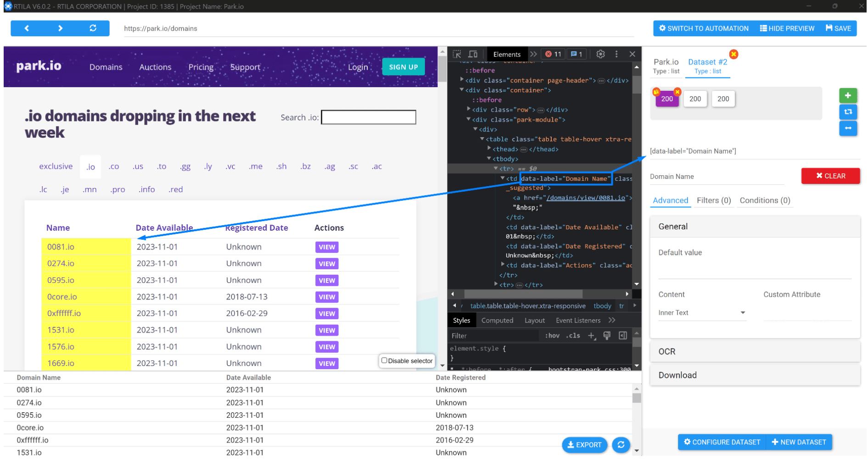The width and height of the screenshot is (868, 460).
Task: Go forward using the forward arrow
Action: 60,28
